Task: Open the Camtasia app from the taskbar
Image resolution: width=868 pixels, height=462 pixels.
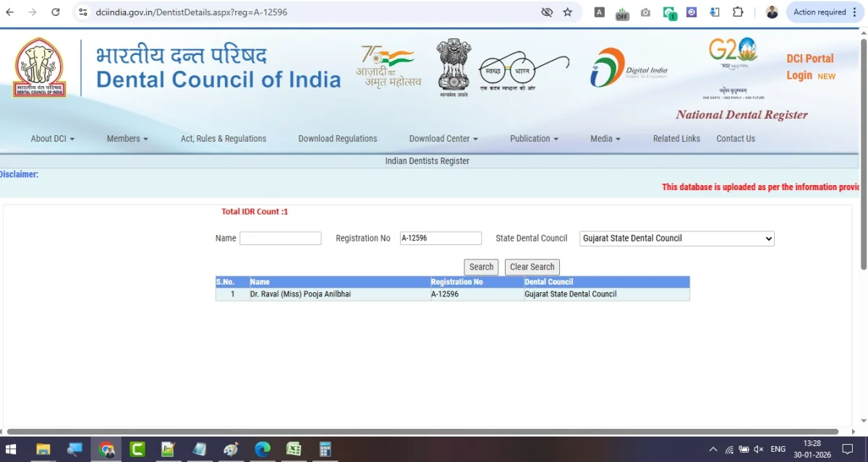Action: point(137,448)
